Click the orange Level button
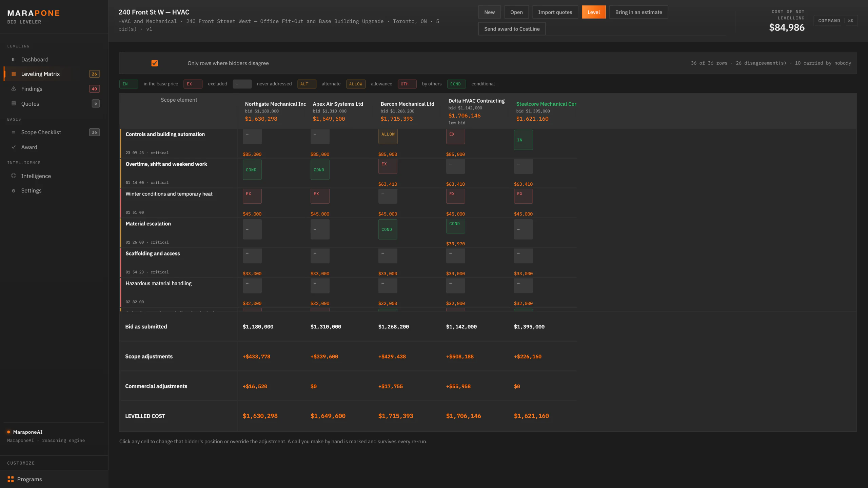 594,12
